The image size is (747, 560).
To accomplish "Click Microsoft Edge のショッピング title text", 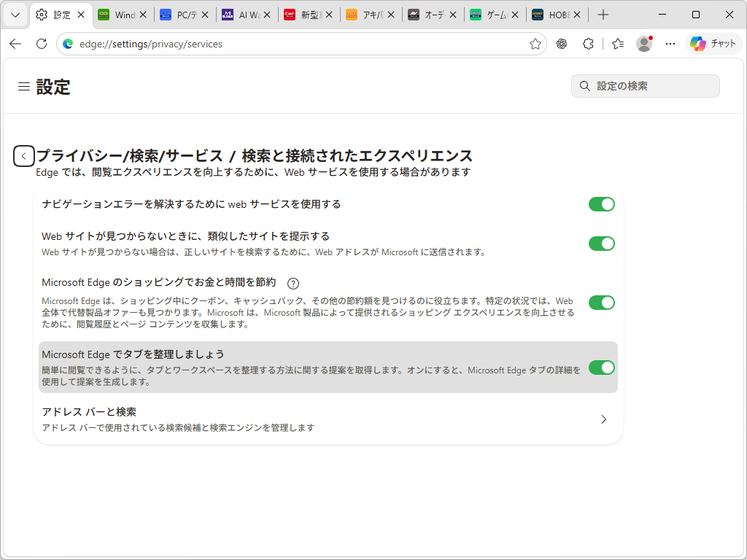I will [158, 282].
